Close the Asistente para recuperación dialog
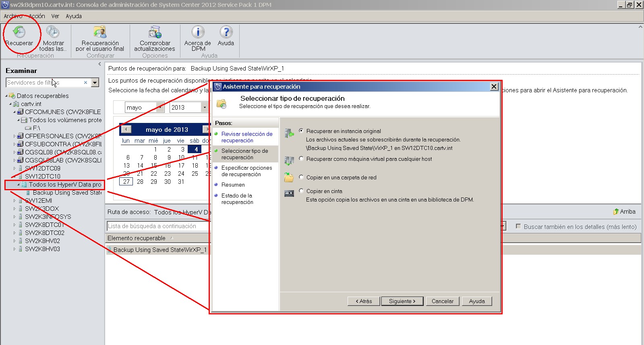Viewport: 644px width, 345px height. [x=494, y=87]
